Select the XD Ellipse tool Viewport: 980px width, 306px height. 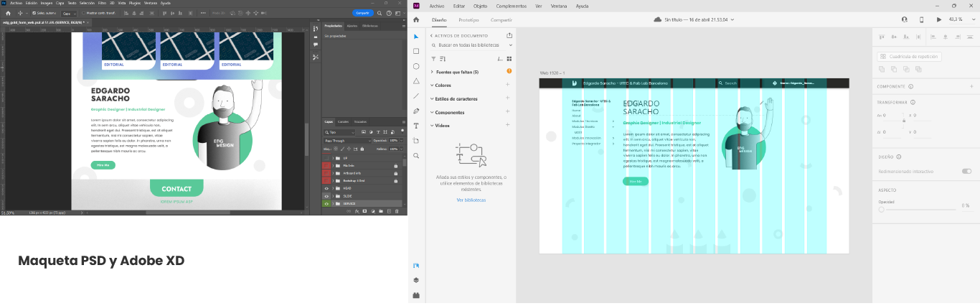(x=416, y=66)
